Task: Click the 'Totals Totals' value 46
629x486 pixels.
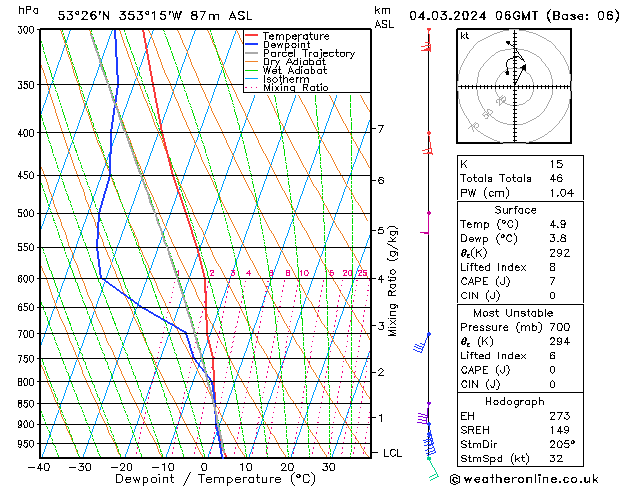Action: (x=556, y=178)
